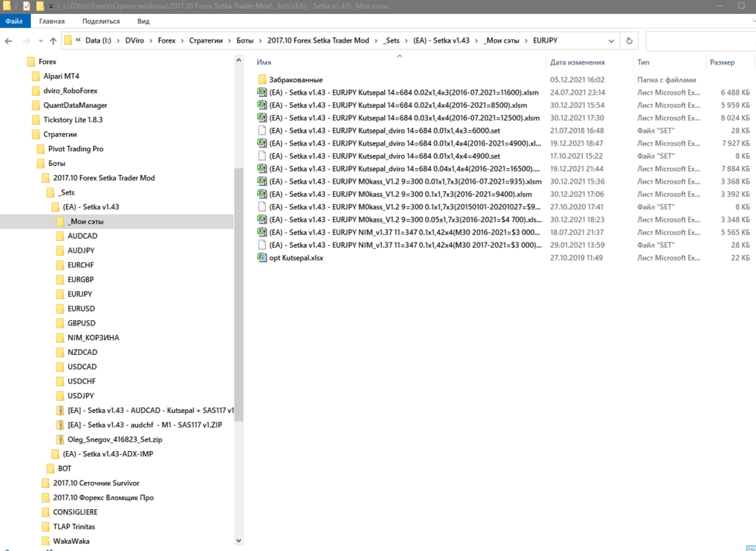Click 2017.10 Forex Setka Trader Mod breadcrumb
Viewport: 756px width, 551px height.
tap(318, 40)
